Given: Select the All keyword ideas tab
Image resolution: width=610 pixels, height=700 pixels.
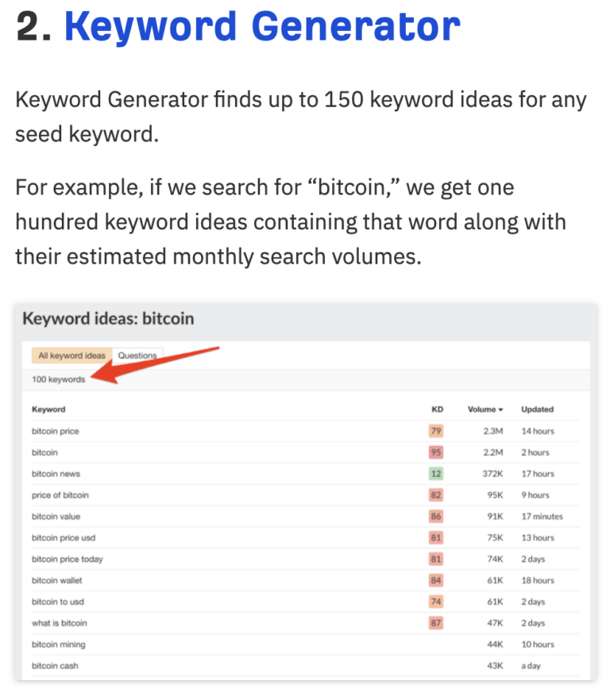Looking at the screenshot, I should click(71, 356).
